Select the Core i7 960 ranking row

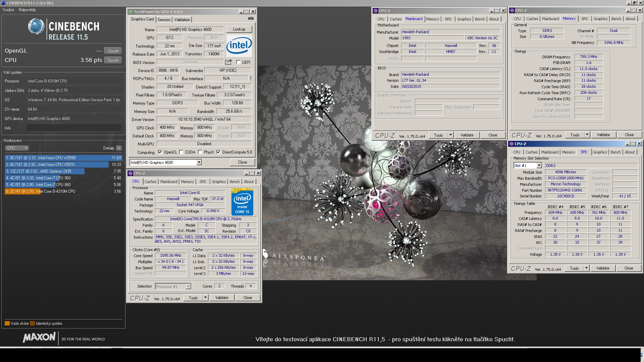click(63, 178)
